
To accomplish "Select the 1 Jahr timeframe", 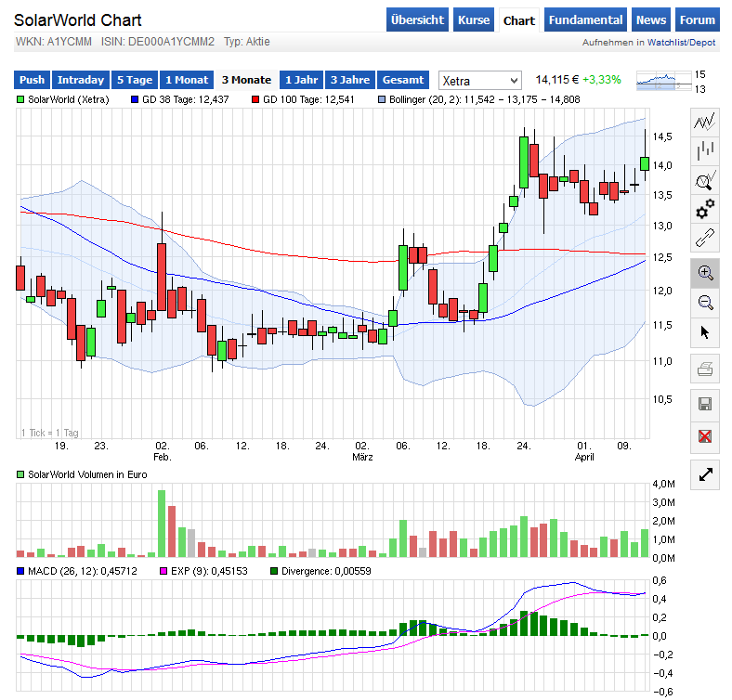I will pos(301,80).
